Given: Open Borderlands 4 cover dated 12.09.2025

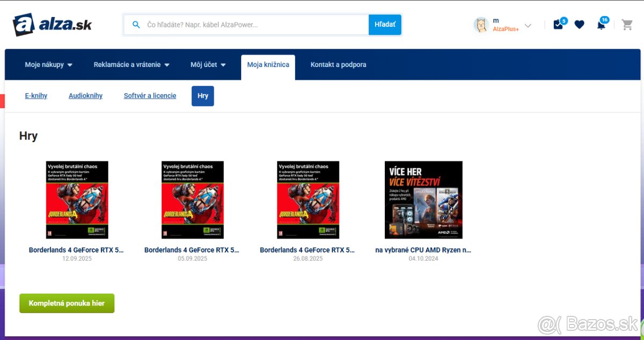Looking at the screenshot, I should point(77,200).
